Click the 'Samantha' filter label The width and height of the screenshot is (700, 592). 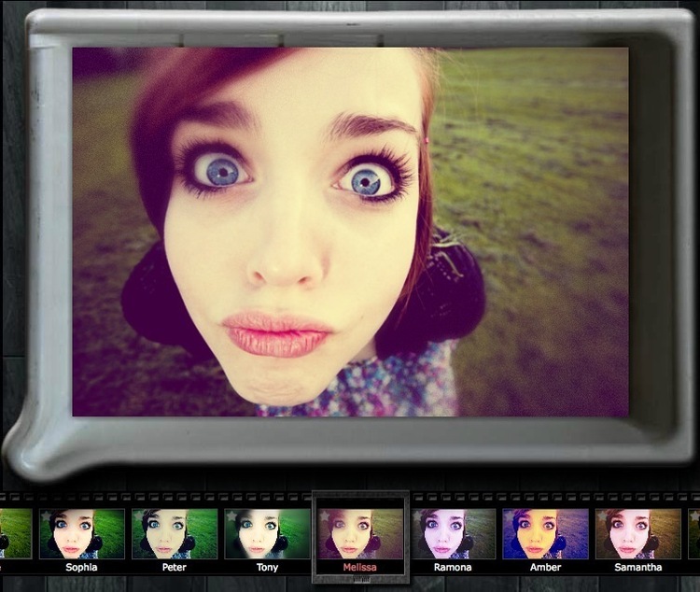(x=638, y=568)
